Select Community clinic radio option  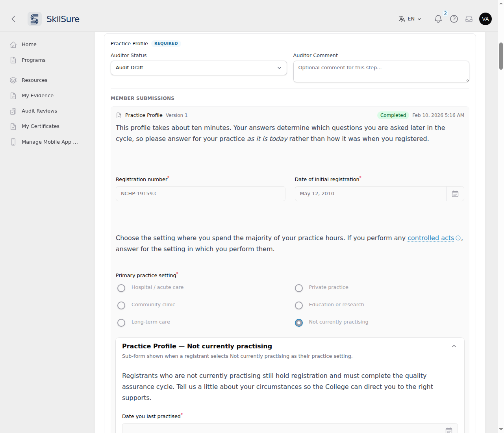[121, 305]
